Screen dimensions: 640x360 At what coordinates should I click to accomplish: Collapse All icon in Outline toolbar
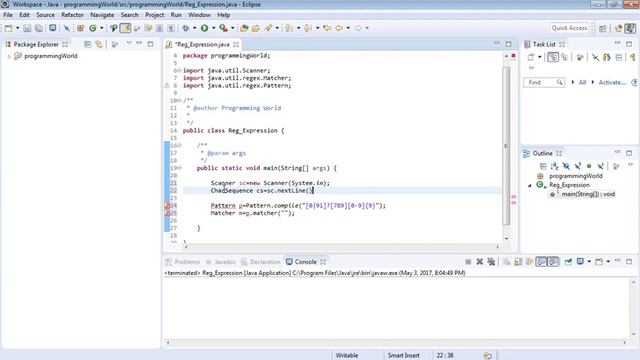click(543, 166)
